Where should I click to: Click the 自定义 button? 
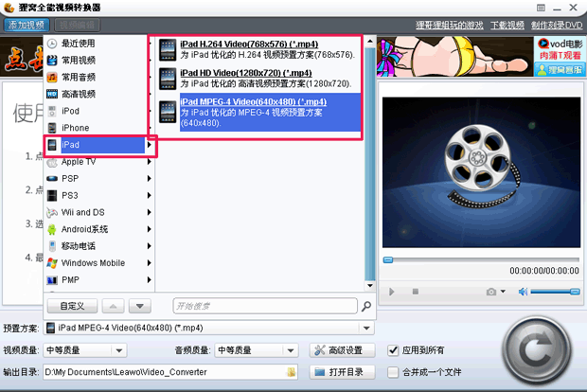tap(72, 306)
